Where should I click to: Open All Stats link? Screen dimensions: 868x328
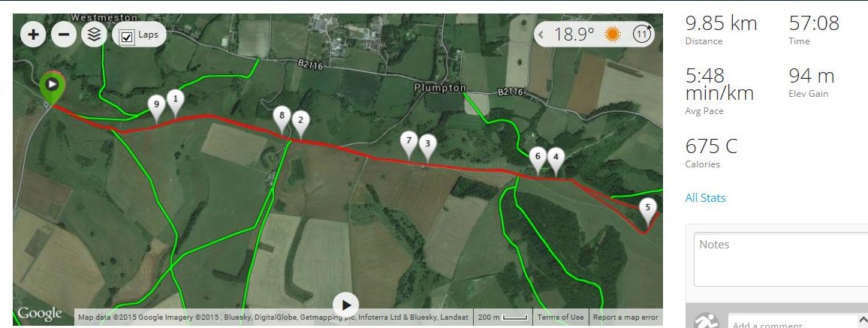705,198
